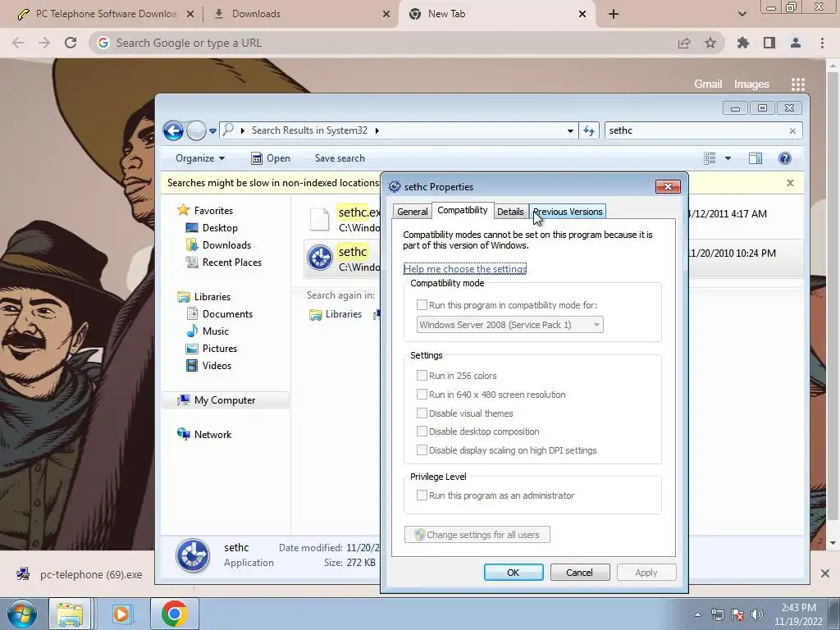
Task: Toggle Disable desktop composition checkbox
Action: pos(422,431)
